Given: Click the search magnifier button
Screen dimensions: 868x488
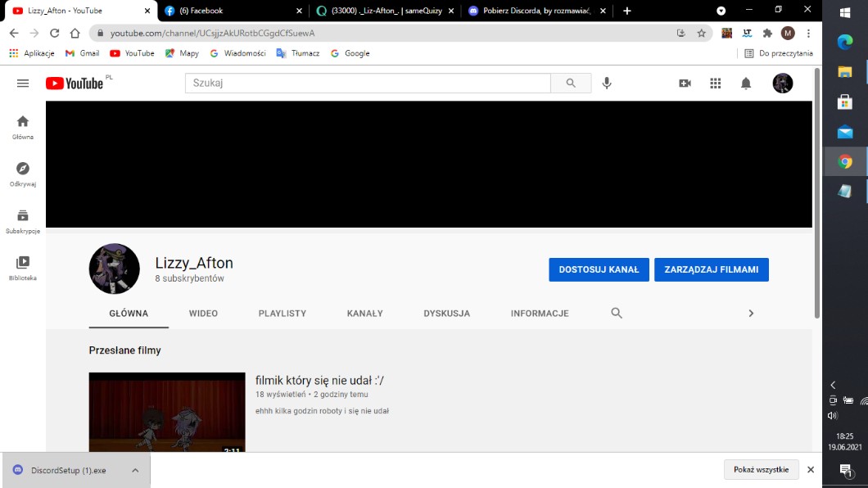Looking at the screenshot, I should click(570, 84).
